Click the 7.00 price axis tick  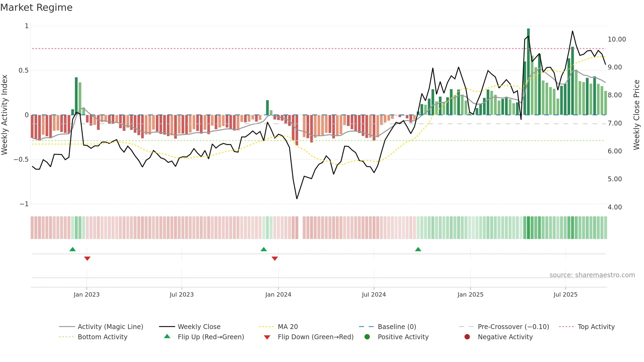tap(615, 123)
